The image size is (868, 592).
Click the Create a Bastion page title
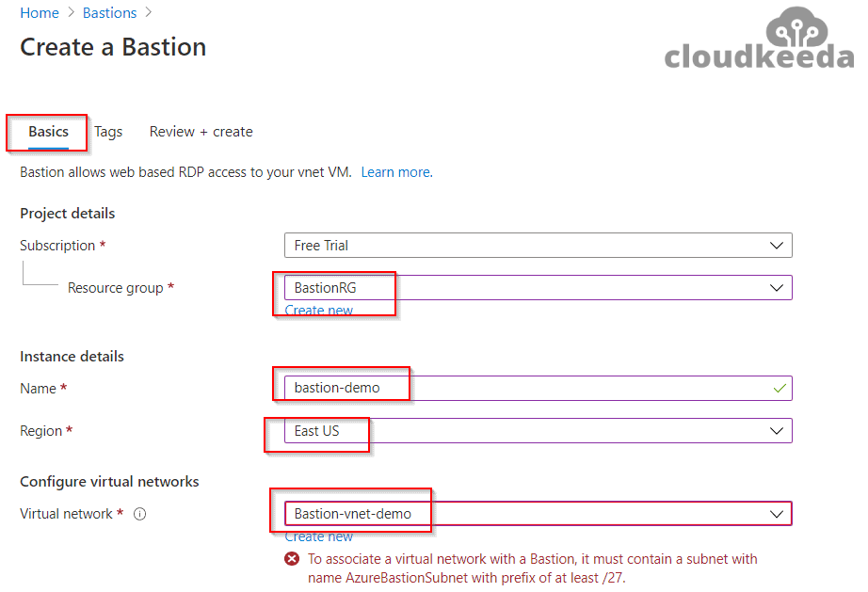[x=113, y=47]
